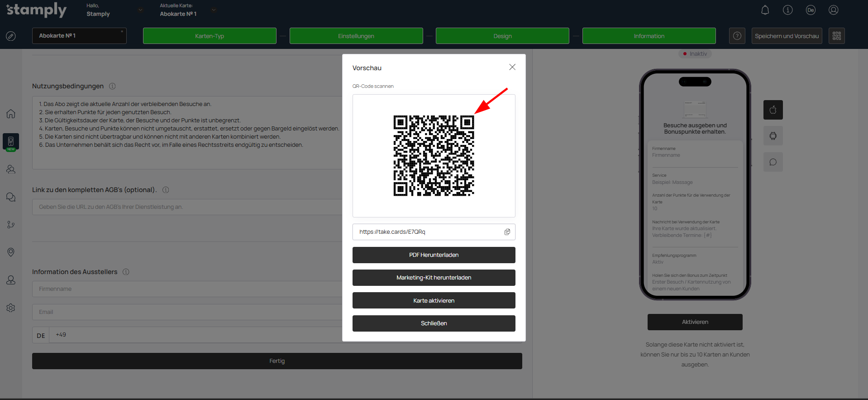Image resolution: width=868 pixels, height=400 pixels.
Task: Download the marketing kit
Action: tap(434, 278)
